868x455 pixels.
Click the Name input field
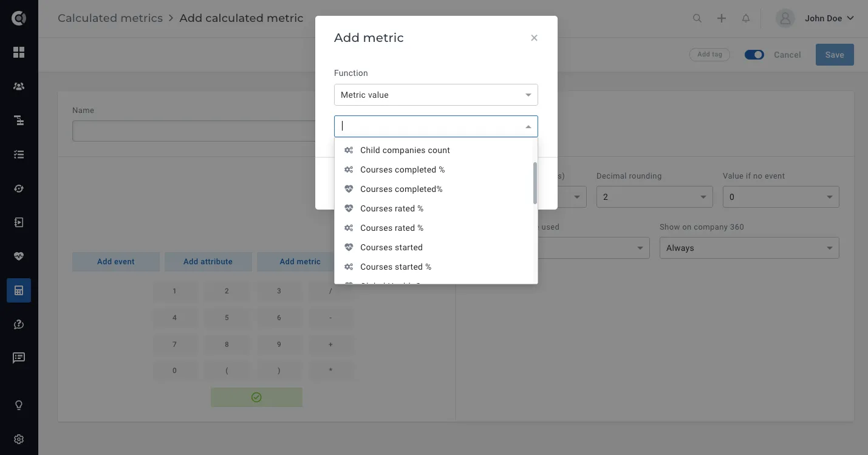click(194, 131)
